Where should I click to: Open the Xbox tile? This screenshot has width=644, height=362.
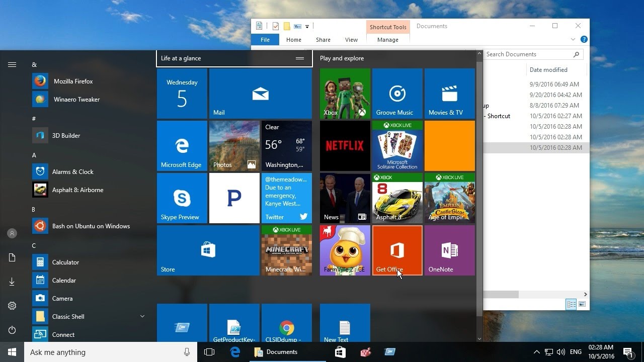point(345,94)
